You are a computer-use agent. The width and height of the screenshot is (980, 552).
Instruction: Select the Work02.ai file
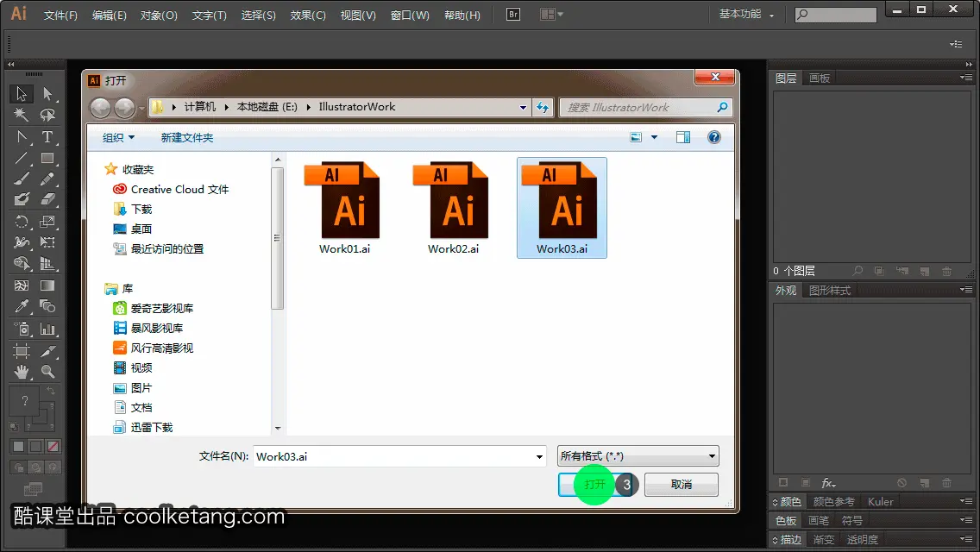(454, 208)
